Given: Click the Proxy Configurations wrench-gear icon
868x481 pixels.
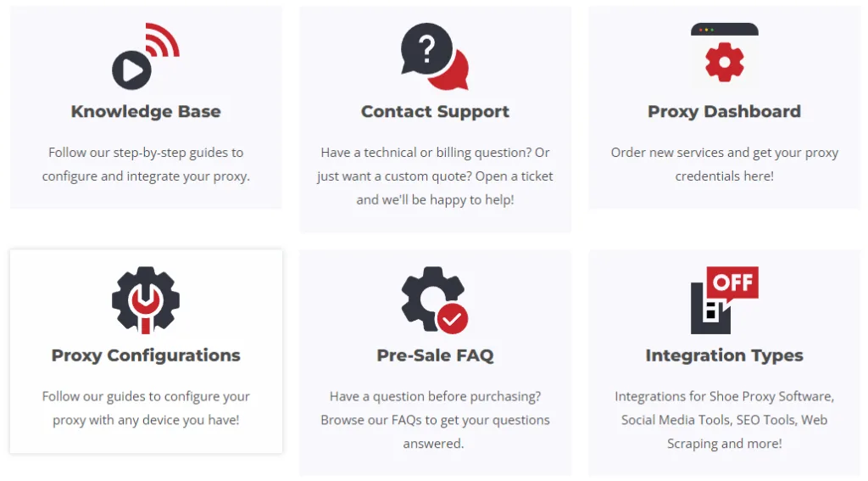Looking at the screenshot, I should pos(146,300).
